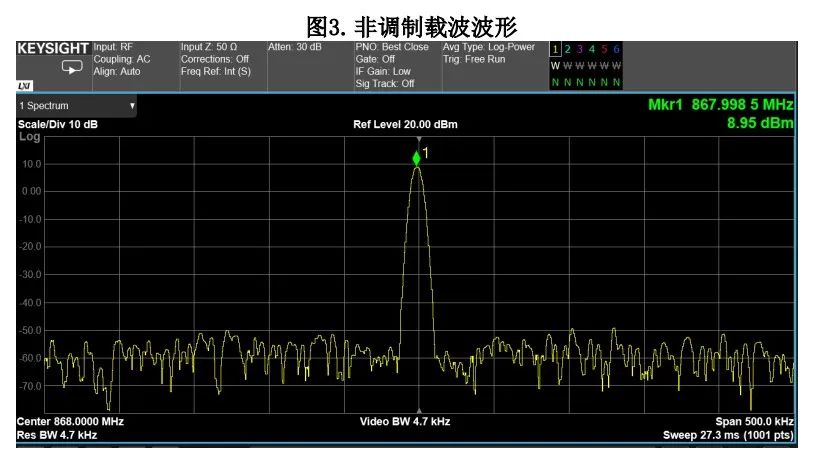Viewport: 815px width, 449px height.
Task: Click the PNO: Best Close setting
Action: 392,47
